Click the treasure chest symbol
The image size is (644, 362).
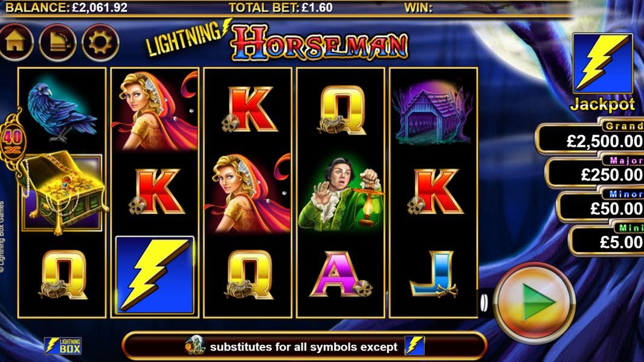click(x=63, y=192)
